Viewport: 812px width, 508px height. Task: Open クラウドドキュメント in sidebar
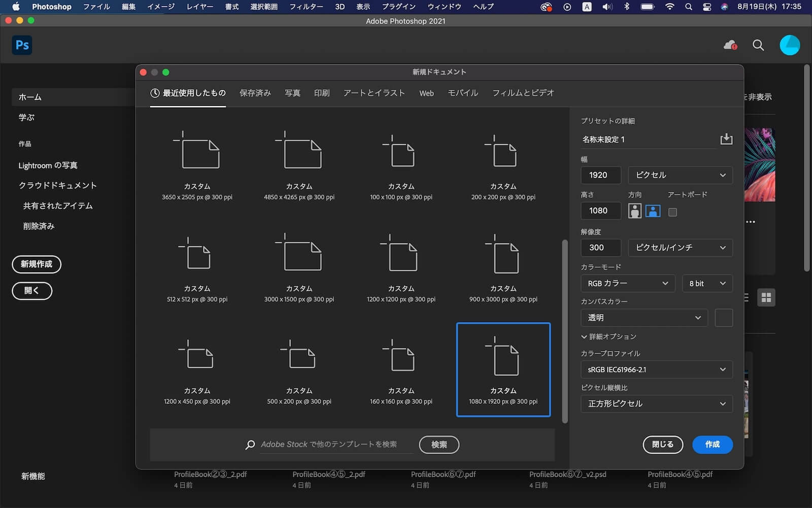coord(58,185)
